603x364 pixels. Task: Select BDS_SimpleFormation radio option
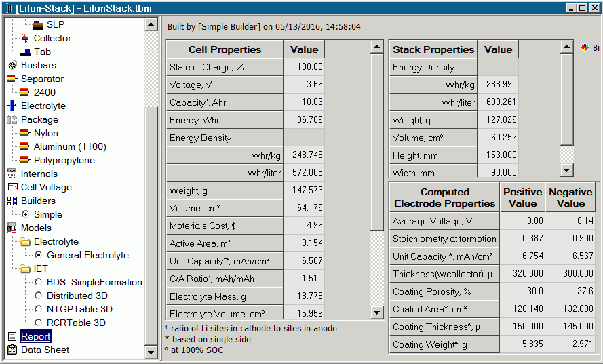coord(39,283)
